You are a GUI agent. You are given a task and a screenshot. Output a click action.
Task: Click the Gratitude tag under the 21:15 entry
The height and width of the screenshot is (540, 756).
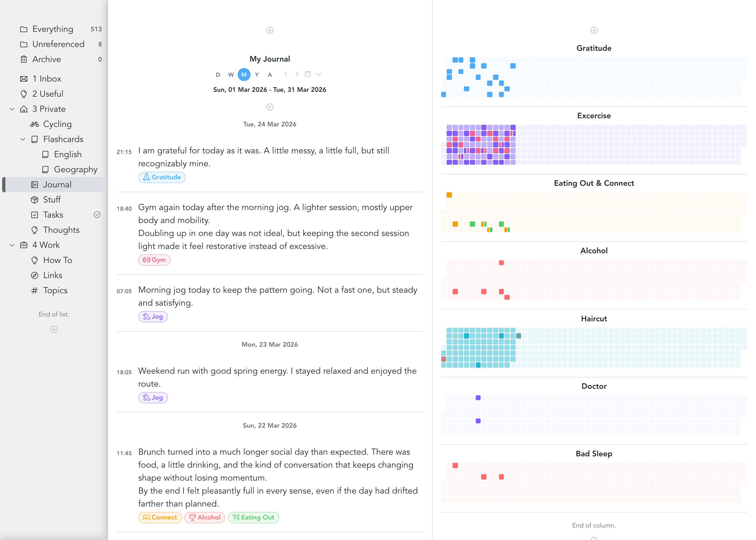162,177
